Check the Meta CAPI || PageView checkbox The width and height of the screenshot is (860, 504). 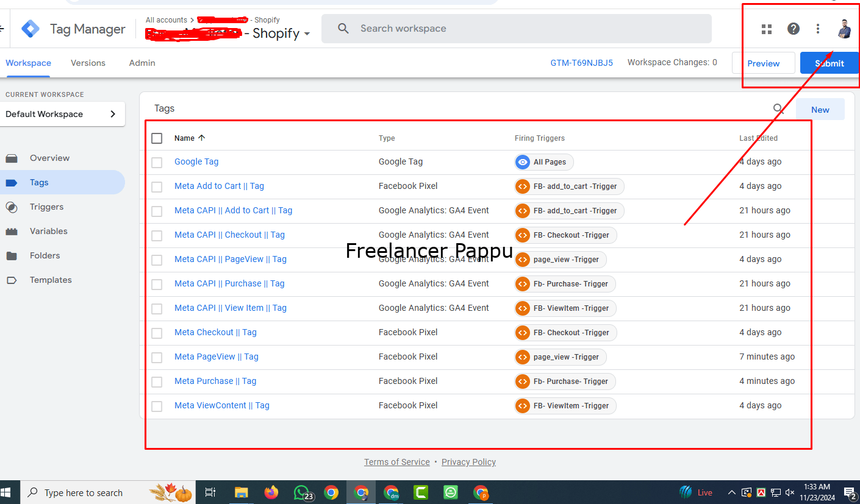coord(157,260)
